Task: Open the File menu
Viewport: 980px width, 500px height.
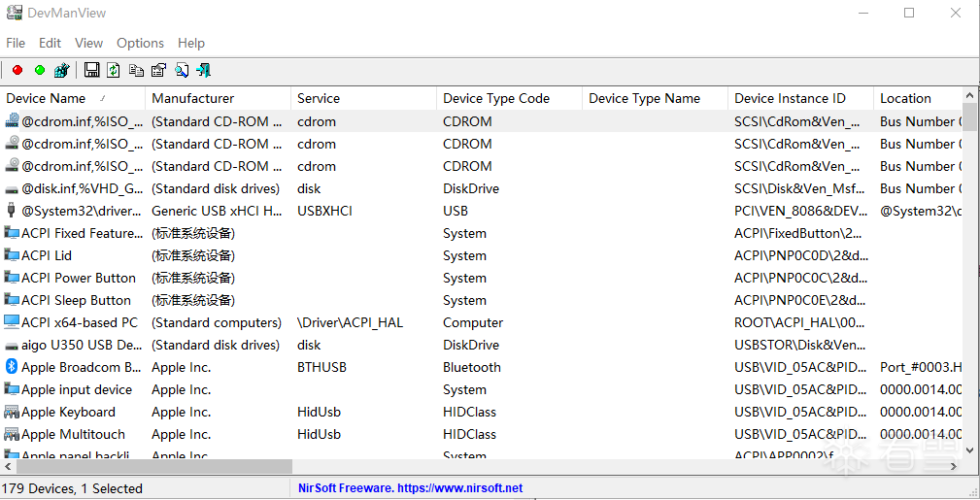Action: click(16, 43)
